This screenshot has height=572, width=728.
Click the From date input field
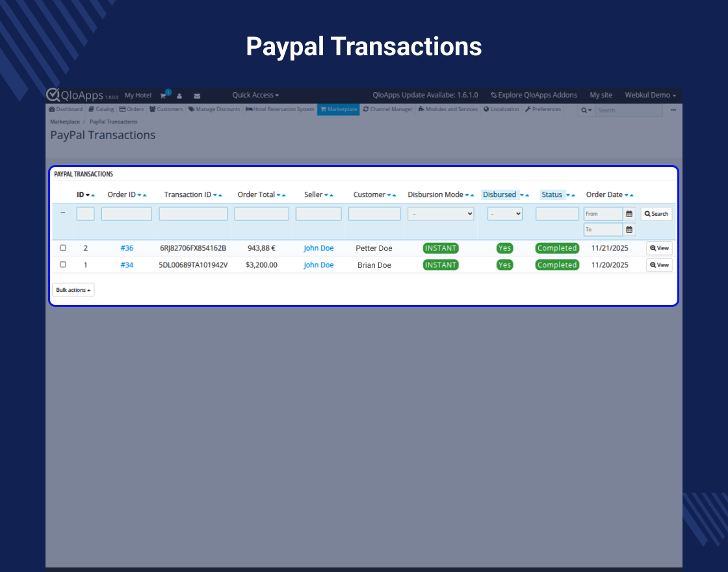click(x=603, y=214)
